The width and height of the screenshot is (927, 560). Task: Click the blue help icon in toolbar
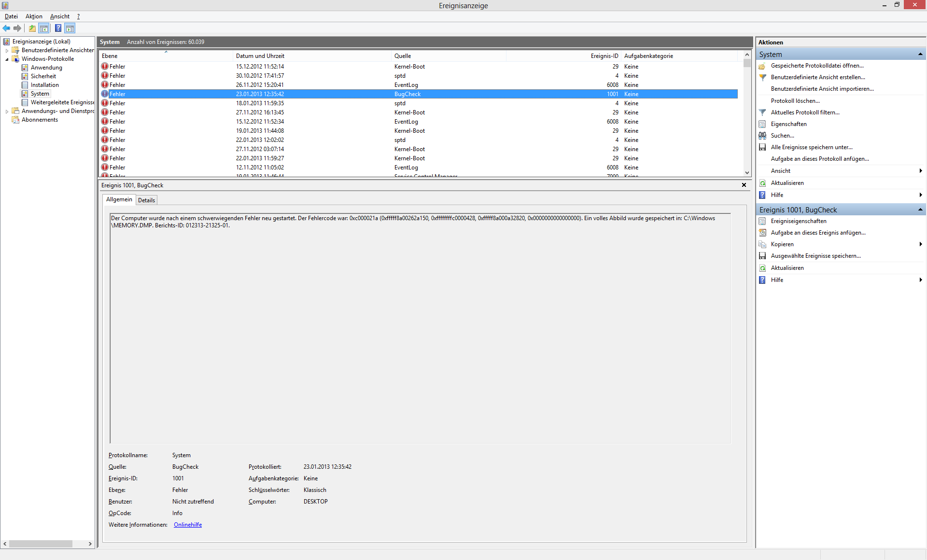pyautogui.click(x=58, y=28)
